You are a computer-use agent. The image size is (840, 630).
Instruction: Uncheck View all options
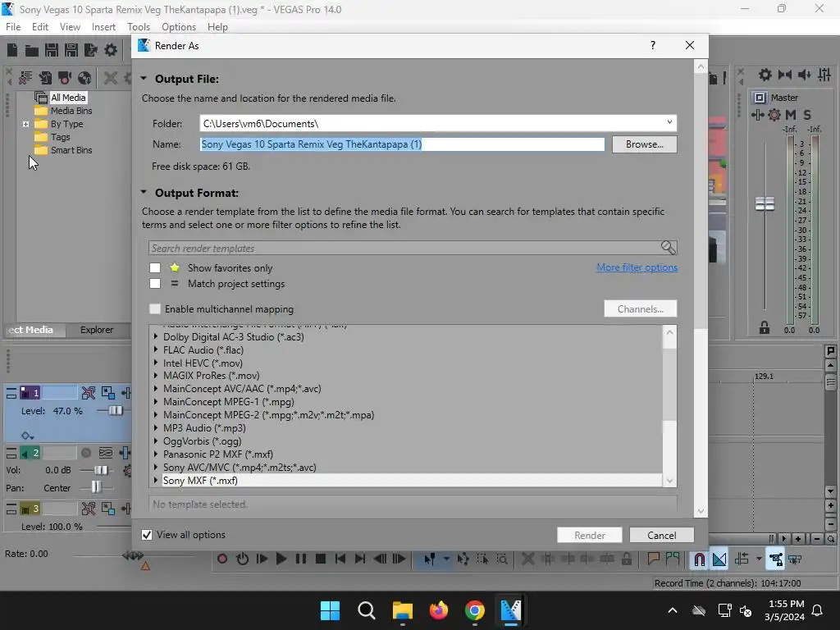point(147,535)
